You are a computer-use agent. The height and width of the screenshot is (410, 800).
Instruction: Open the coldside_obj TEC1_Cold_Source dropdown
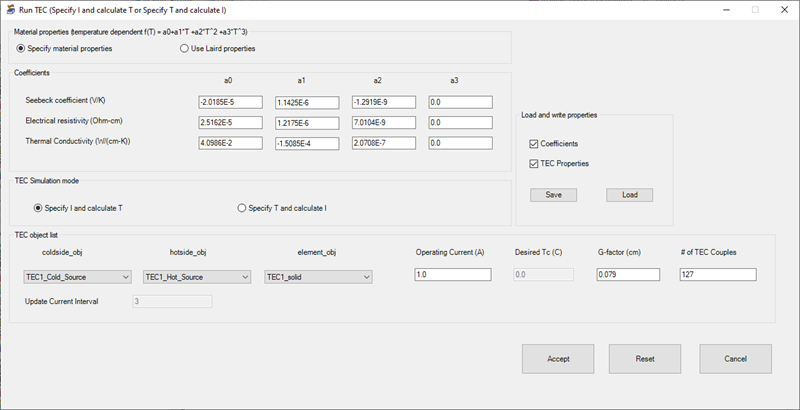pos(78,277)
